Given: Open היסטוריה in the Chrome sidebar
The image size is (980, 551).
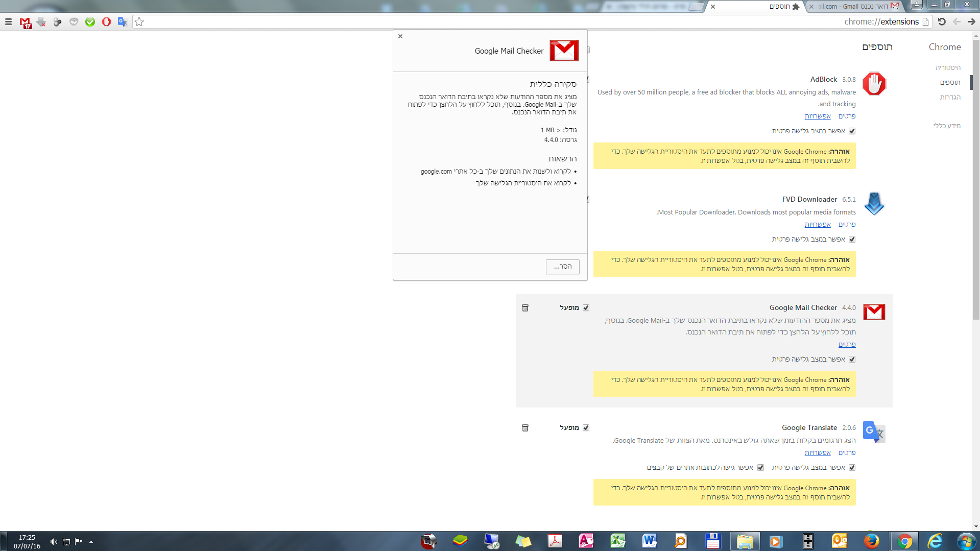Looking at the screenshot, I should 948,67.
